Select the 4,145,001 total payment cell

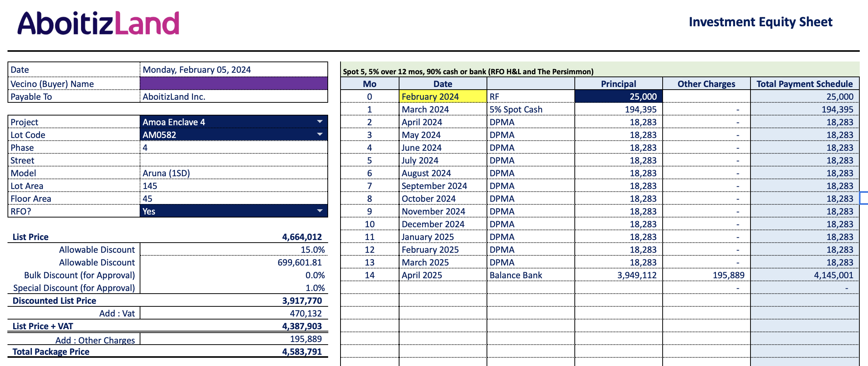[x=805, y=275]
